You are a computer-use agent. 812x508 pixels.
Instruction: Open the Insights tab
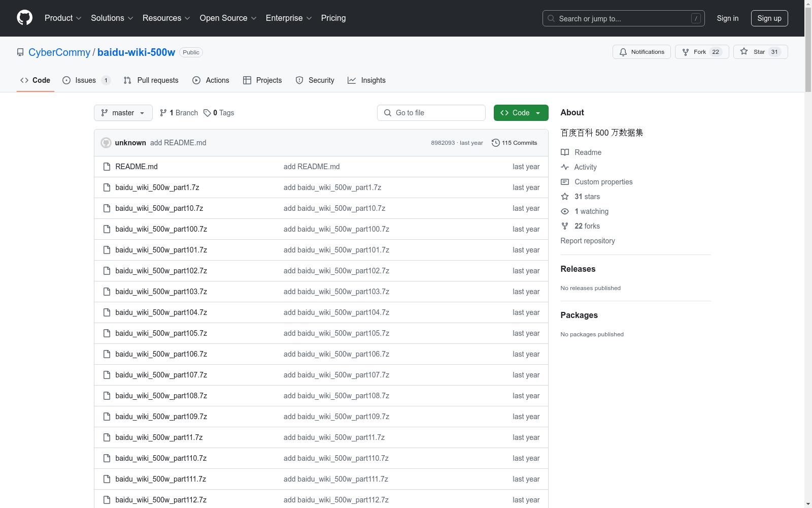(366, 80)
